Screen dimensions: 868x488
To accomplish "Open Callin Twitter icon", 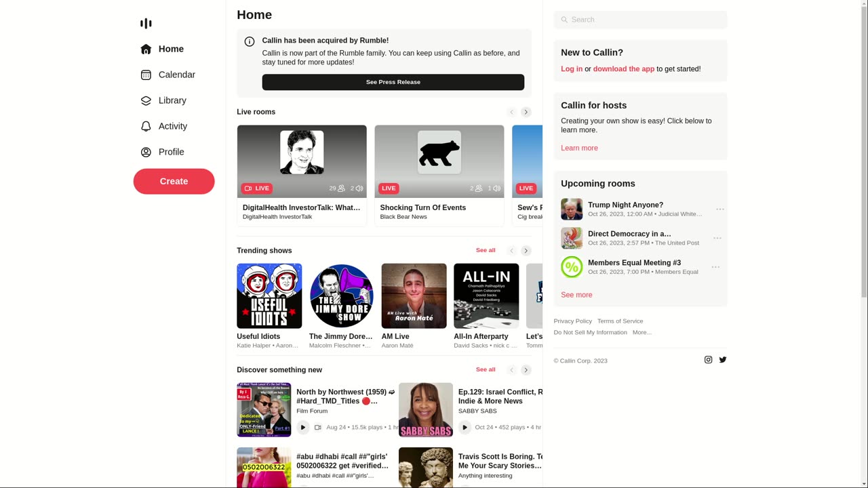I will coord(723,360).
